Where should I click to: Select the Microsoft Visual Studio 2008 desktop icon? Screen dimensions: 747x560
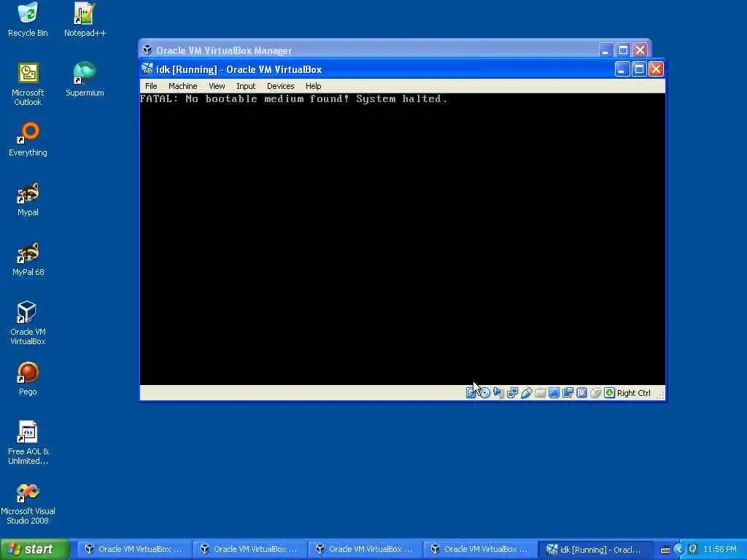[x=28, y=503]
